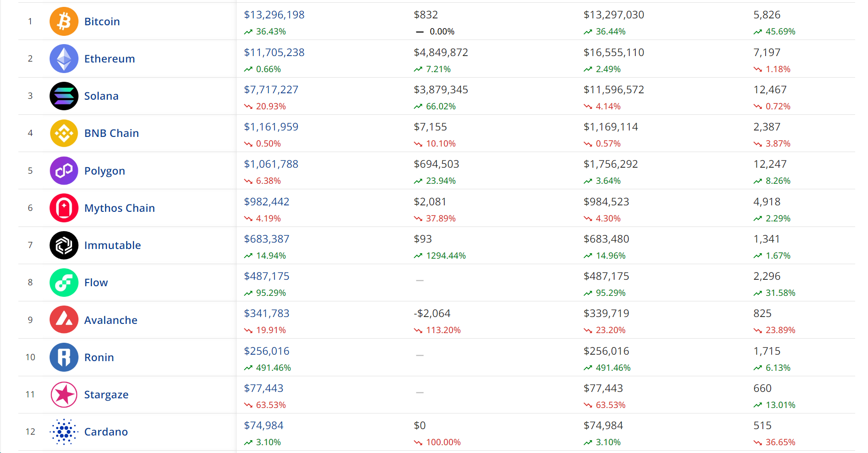Click the Bitcoin logo icon
Image resolution: width=868 pixels, height=453 pixels.
64,21
